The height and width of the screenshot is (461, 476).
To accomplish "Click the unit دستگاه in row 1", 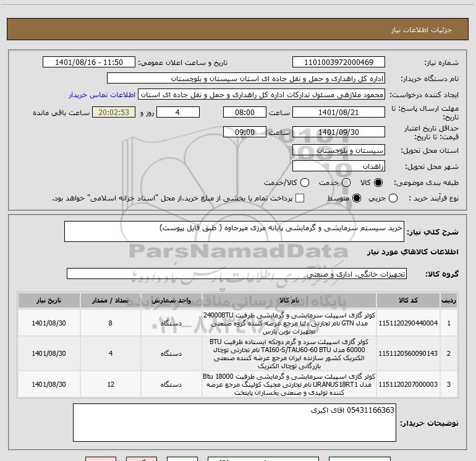I will click(x=171, y=323).
